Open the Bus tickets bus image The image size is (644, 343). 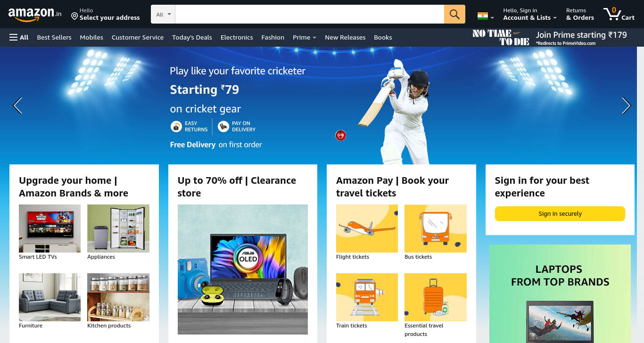436,229
